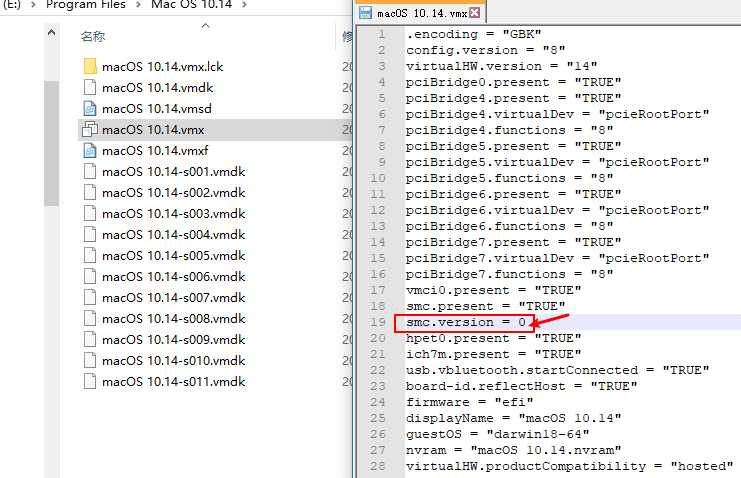The image size is (741, 478).
Task: Click the line pciBridge0.present = "TRUE"
Action: click(x=513, y=82)
